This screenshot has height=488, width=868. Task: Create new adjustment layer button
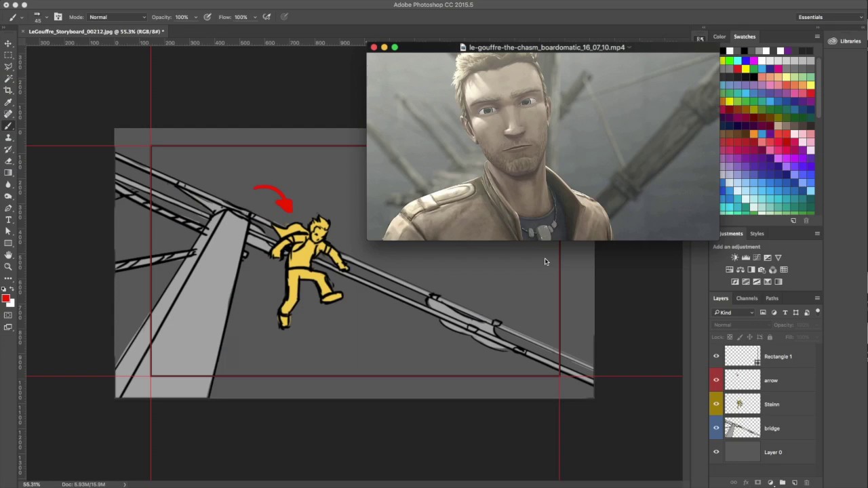click(x=770, y=483)
